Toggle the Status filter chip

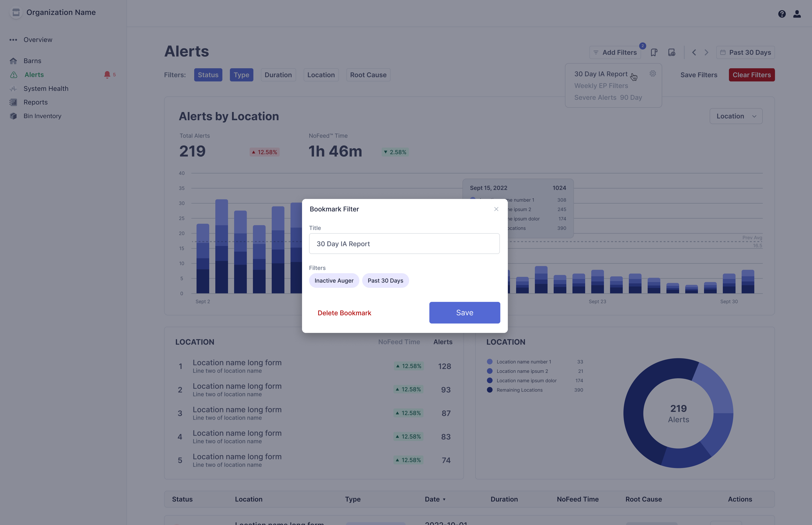[x=208, y=75]
